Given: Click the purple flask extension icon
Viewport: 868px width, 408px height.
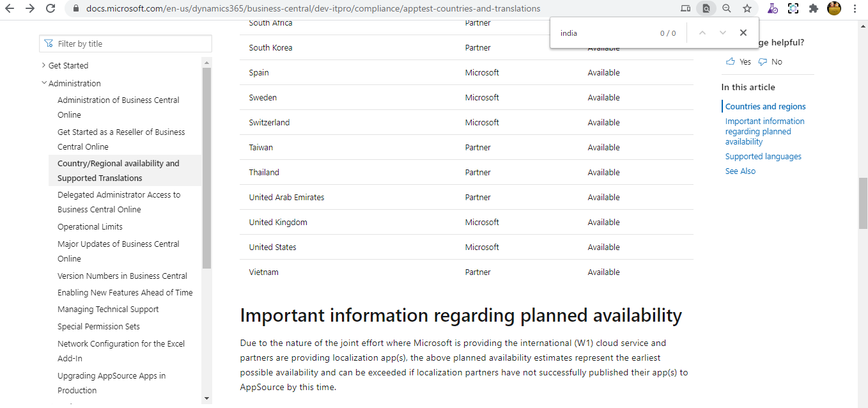Looking at the screenshot, I should coord(773,8).
